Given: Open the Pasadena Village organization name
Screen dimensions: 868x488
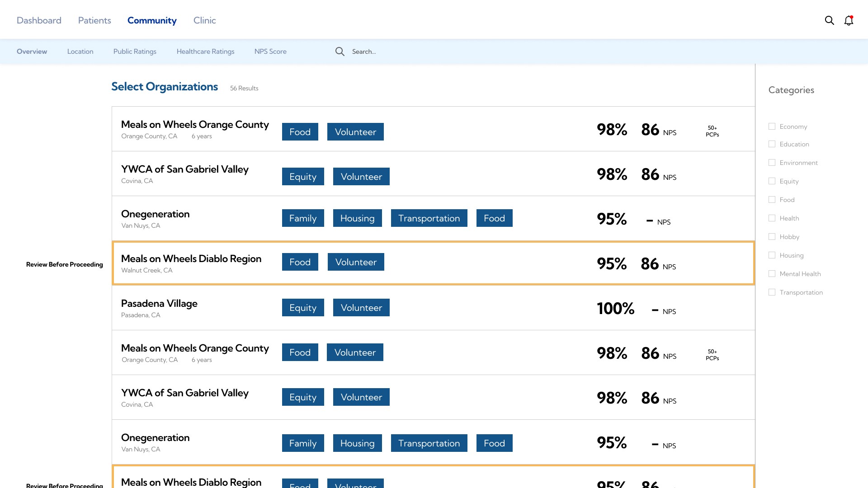Looking at the screenshot, I should pyautogui.click(x=159, y=304).
